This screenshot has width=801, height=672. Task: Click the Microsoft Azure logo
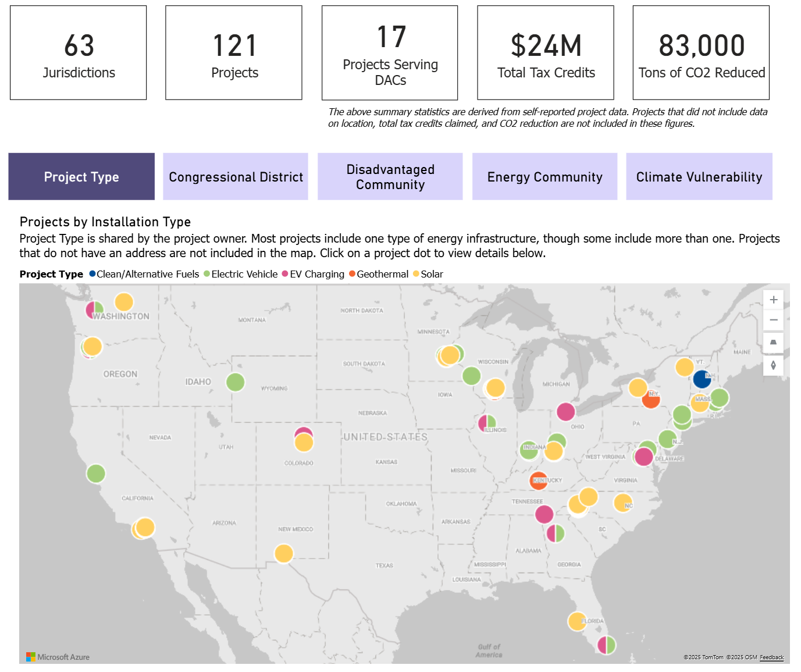(x=58, y=657)
